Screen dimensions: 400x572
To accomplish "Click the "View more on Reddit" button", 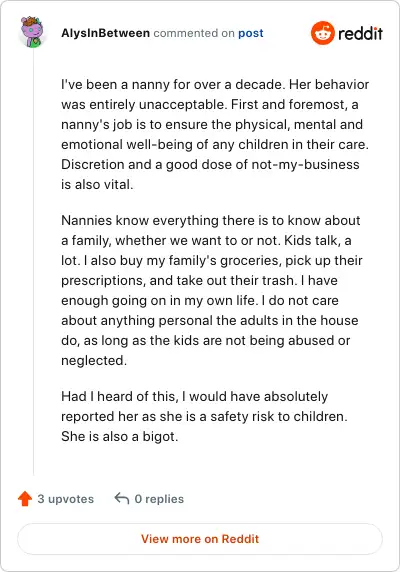I will click(200, 539).
